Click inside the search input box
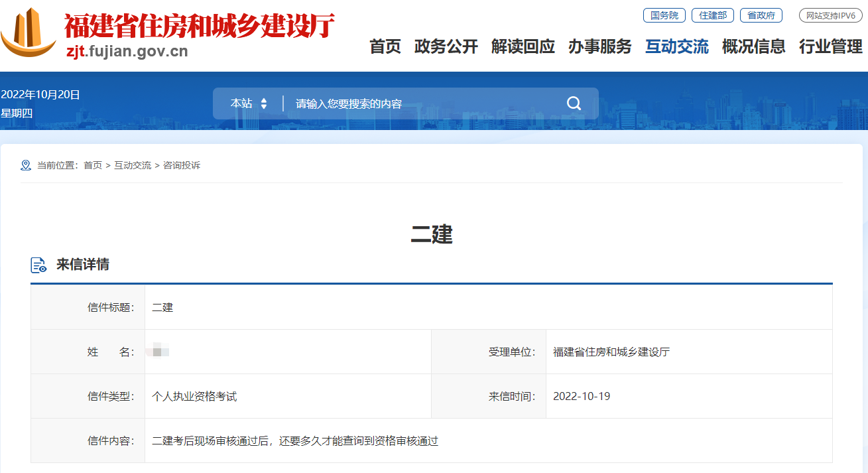The width and height of the screenshot is (868, 473). [x=398, y=103]
